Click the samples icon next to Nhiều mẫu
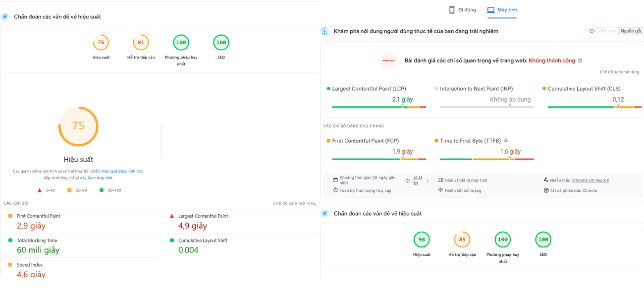This screenshot has width=644, height=296. [x=546, y=180]
